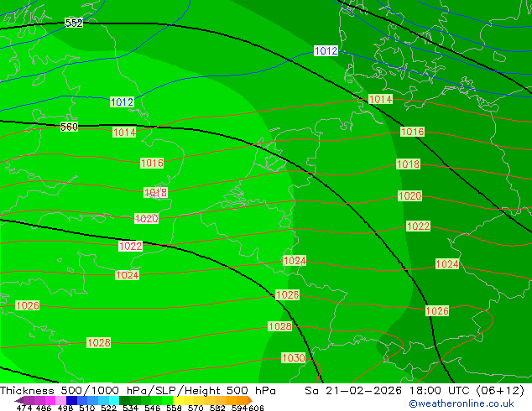Click the 1024 label in the map center
532x411 pixels.
pyautogui.click(x=295, y=260)
